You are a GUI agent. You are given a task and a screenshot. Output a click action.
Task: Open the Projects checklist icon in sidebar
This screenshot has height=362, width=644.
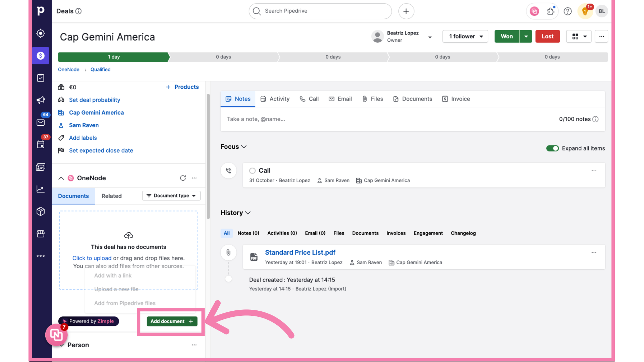pyautogui.click(x=41, y=78)
